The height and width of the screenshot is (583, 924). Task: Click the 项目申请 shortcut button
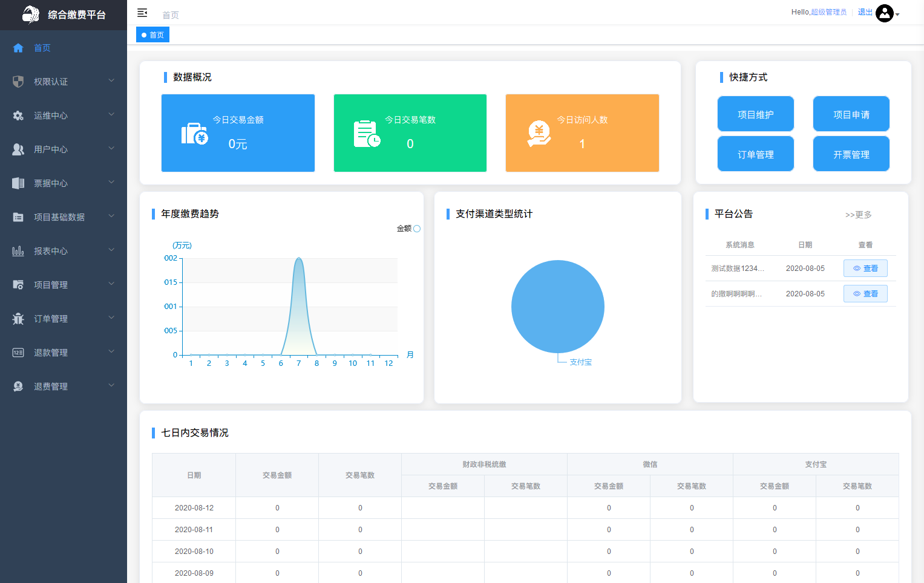(851, 114)
